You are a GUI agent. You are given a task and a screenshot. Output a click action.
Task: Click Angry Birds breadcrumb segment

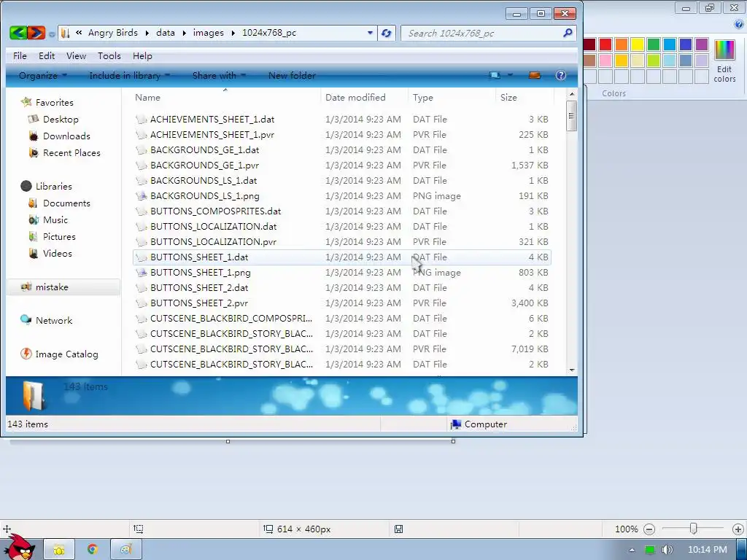(x=113, y=32)
